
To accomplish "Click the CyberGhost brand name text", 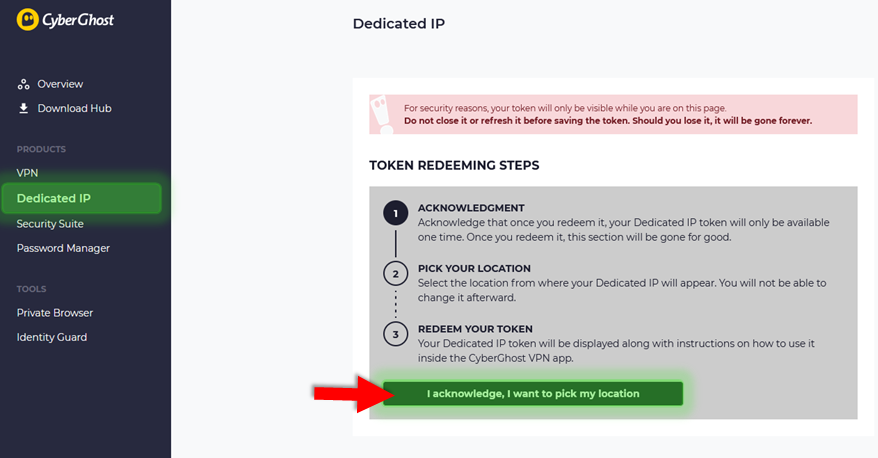I will 78,20.
